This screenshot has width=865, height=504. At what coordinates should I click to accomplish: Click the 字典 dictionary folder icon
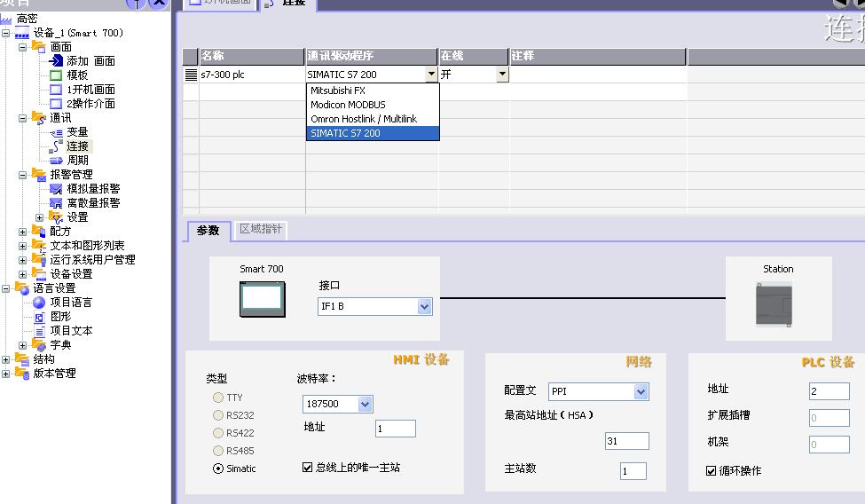[39, 345]
